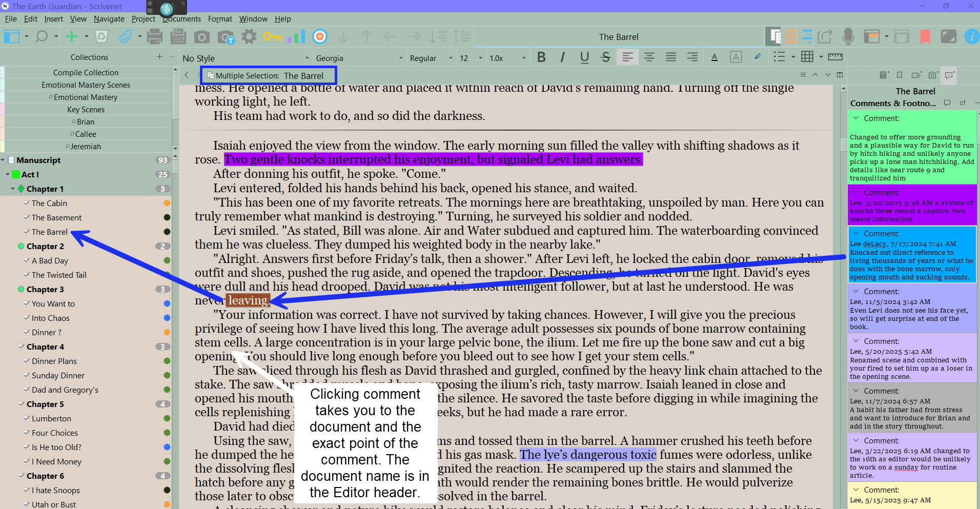Open the Format menu
Screen dimensions: 980x509
coord(220,19)
